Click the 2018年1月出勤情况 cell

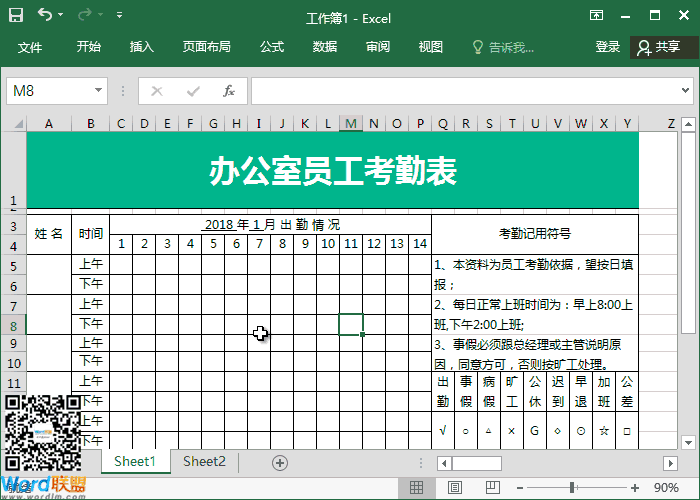click(x=271, y=224)
